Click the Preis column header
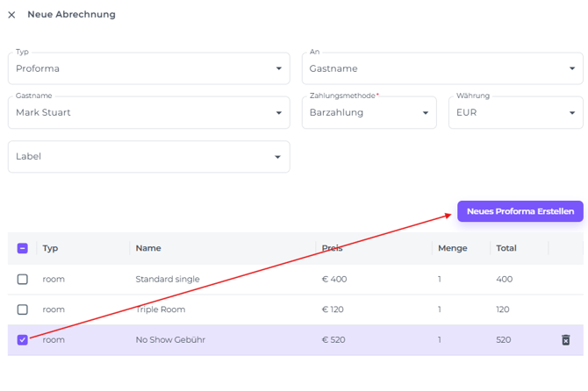The image size is (588, 391). (x=332, y=248)
